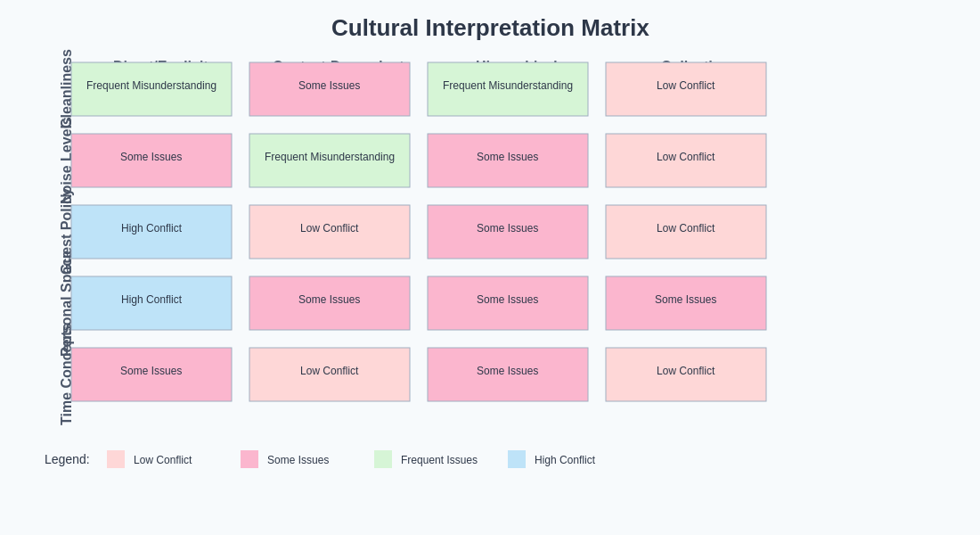The height and width of the screenshot is (535, 980).
Task: Click the Low Conflict cell in Cleanliness row
Action: click(686, 89)
